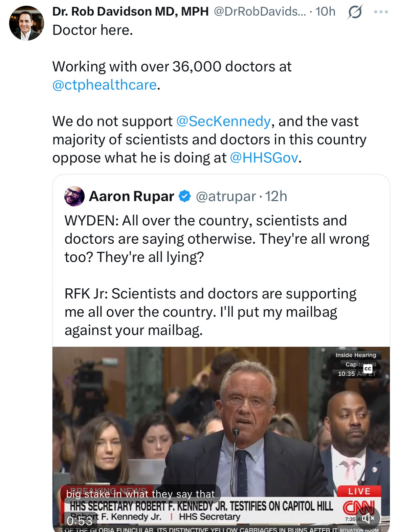The height and width of the screenshot is (532, 399).
Task: Open Aaron Rupar's avatar
Action: pyautogui.click(x=74, y=196)
